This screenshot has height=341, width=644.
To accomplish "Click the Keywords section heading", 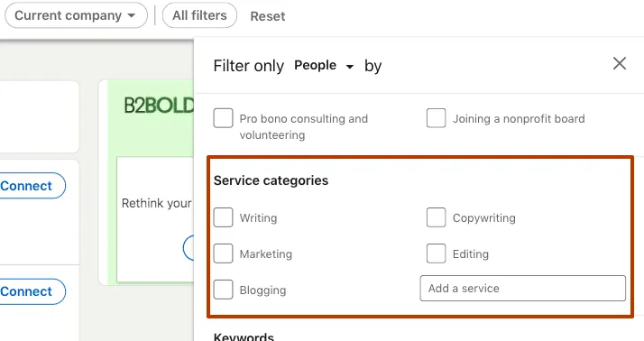I will 244,336.
